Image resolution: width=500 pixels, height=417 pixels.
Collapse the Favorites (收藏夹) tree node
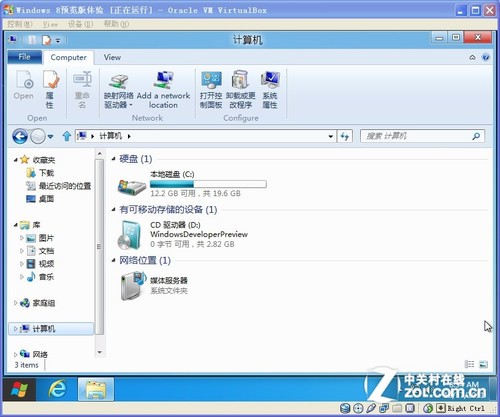(16, 160)
